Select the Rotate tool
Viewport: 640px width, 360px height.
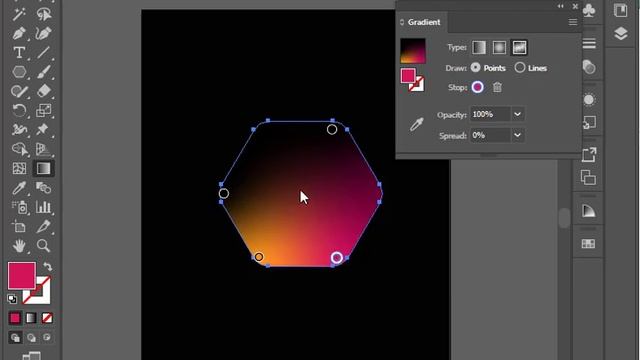19,110
